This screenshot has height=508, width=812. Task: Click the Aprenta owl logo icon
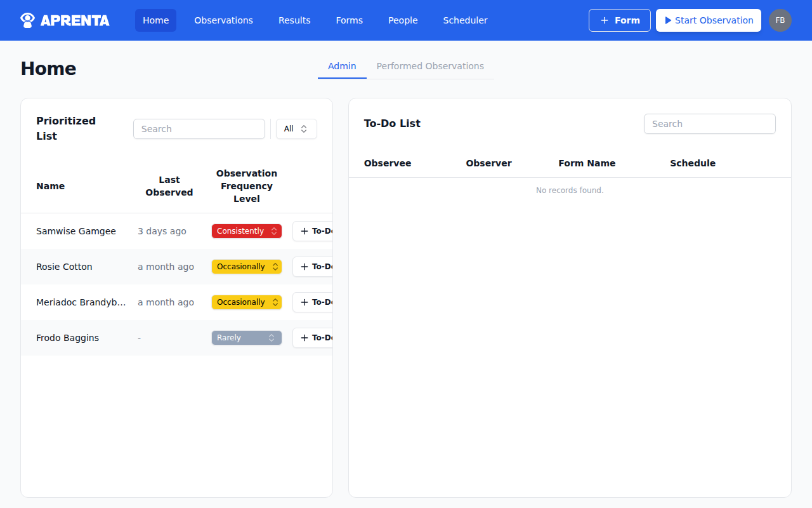[x=27, y=20]
